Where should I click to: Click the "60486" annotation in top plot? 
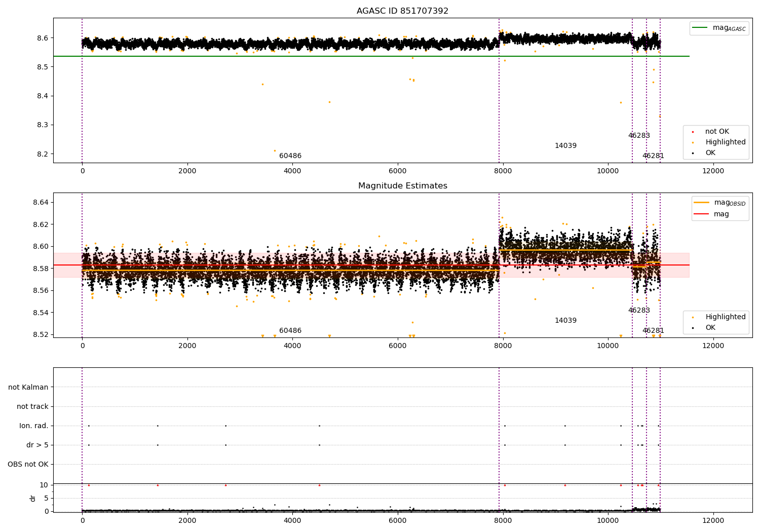click(x=290, y=156)
